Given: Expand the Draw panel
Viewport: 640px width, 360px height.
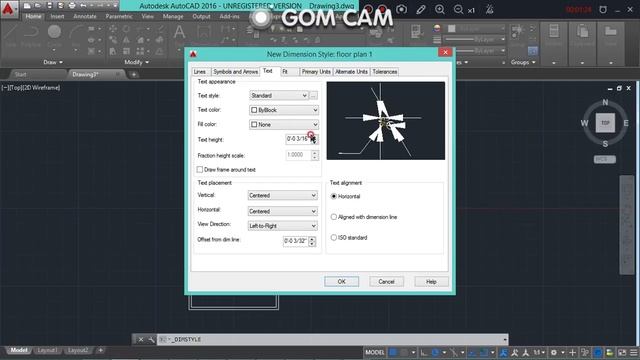Looking at the screenshot, I should 53,62.
